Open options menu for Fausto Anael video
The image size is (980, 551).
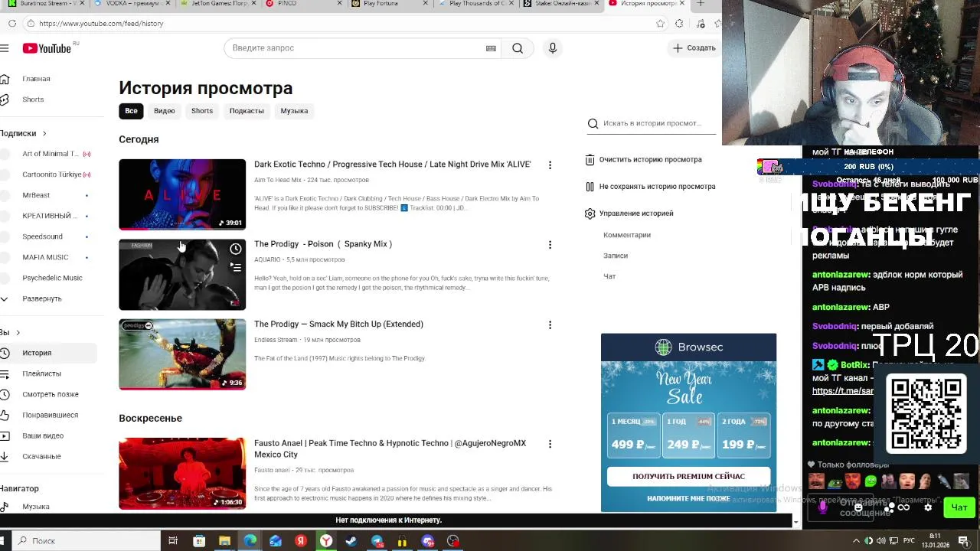pyautogui.click(x=550, y=444)
